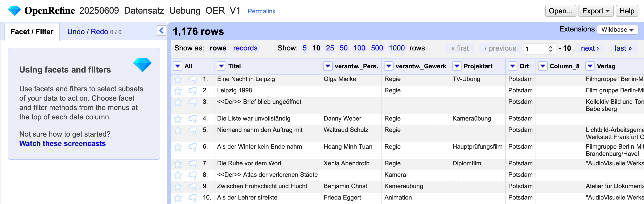644x204 pixels.
Task: Show 500 rows per page
Action: (377, 48)
